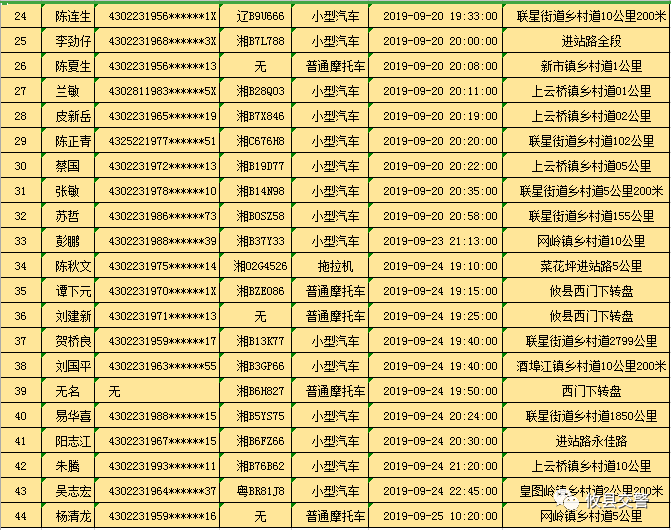The image size is (671, 530).
Task: Select location 上云桥镇乡村道02公里
Action: point(591,116)
